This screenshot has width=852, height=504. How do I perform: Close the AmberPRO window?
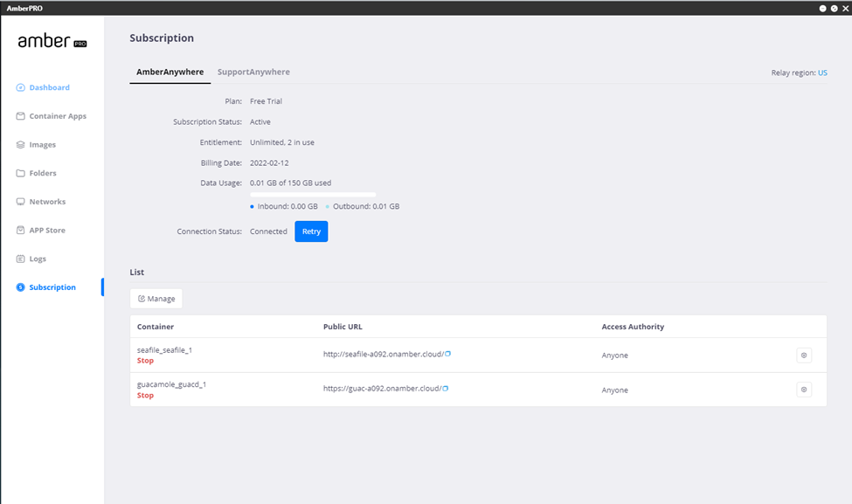pos(846,8)
